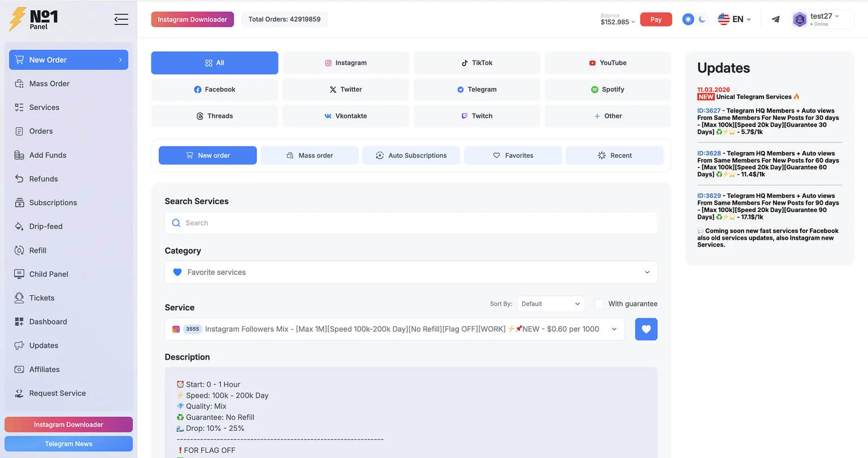Click the Services list icon in sidebar
The width and height of the screenshot is (868, 458).
[x=19, y=107]
